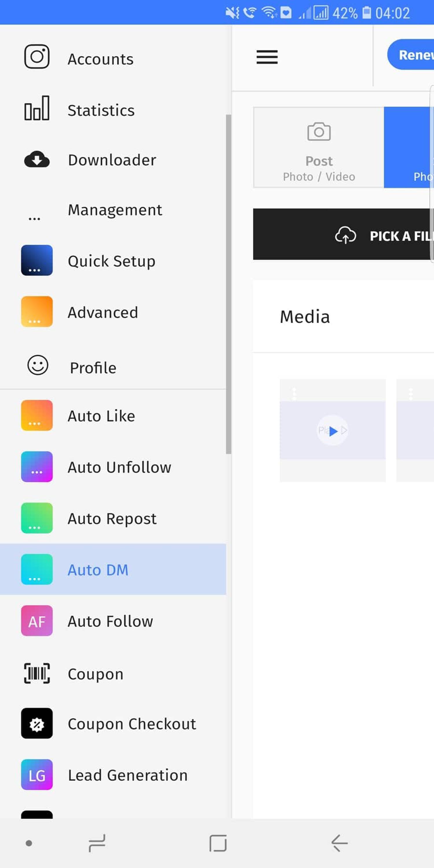Open Lead Generation entry

[113, 775]
